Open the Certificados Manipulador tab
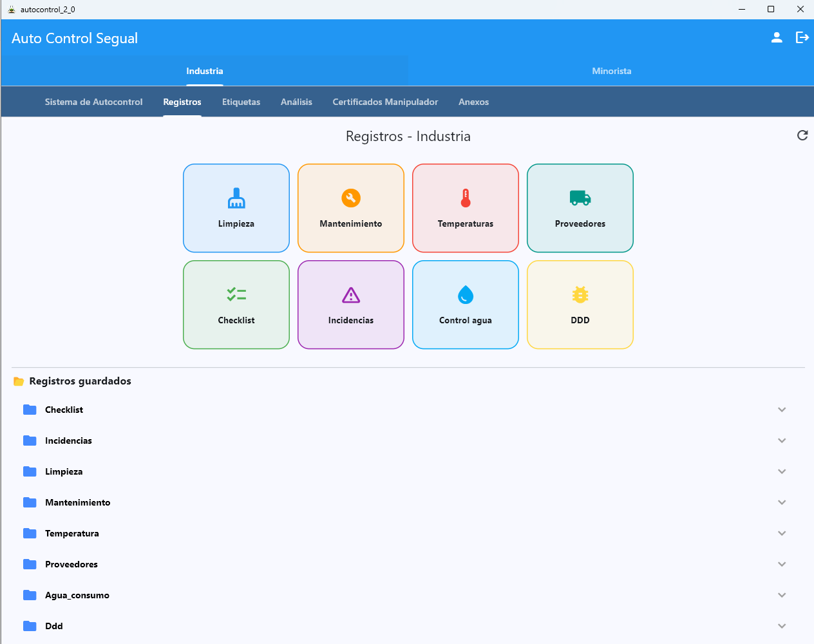This screenshot has height=644, width=814. tap(385, 102)
